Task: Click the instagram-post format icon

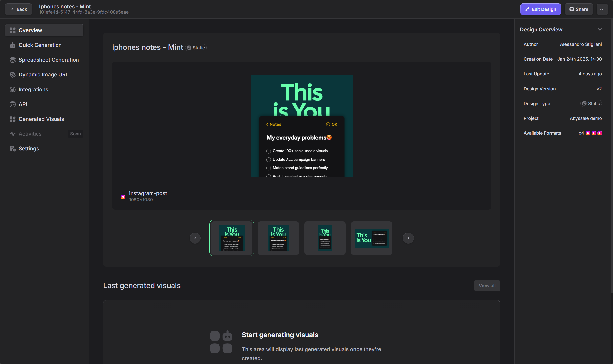Action: (123, 197)
